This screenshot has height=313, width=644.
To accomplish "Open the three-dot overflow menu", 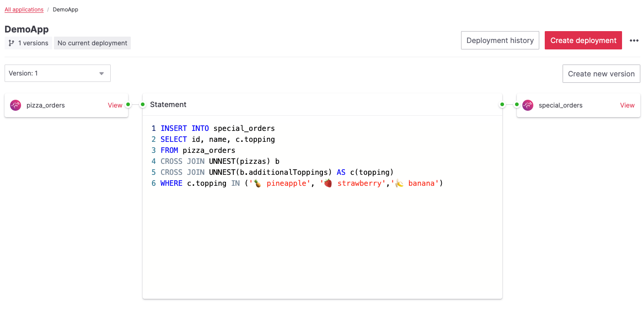I will click(x=634, y=40).
